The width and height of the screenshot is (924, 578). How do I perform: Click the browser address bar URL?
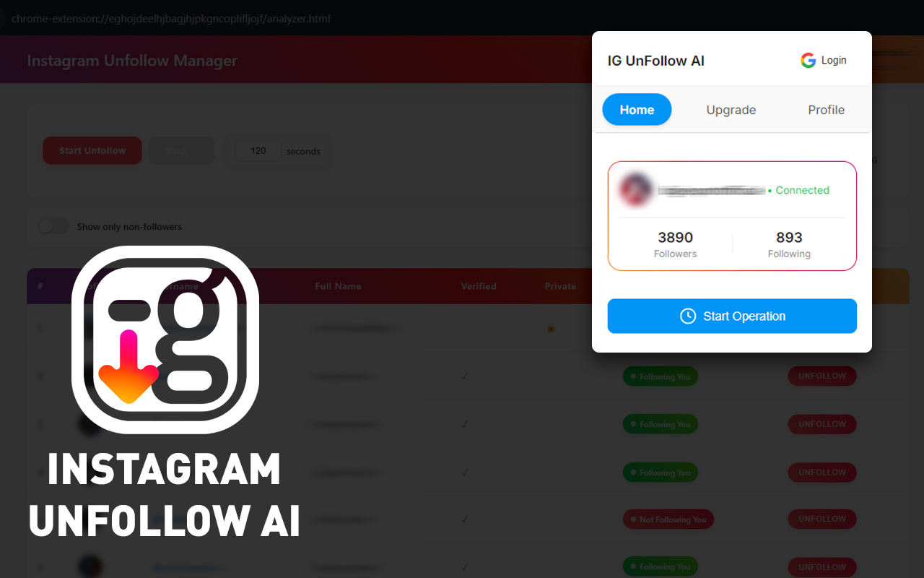coord(171,18)
